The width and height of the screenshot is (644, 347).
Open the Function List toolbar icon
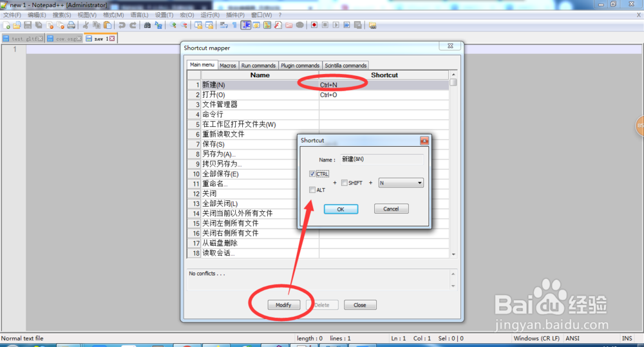click(278, 26)
